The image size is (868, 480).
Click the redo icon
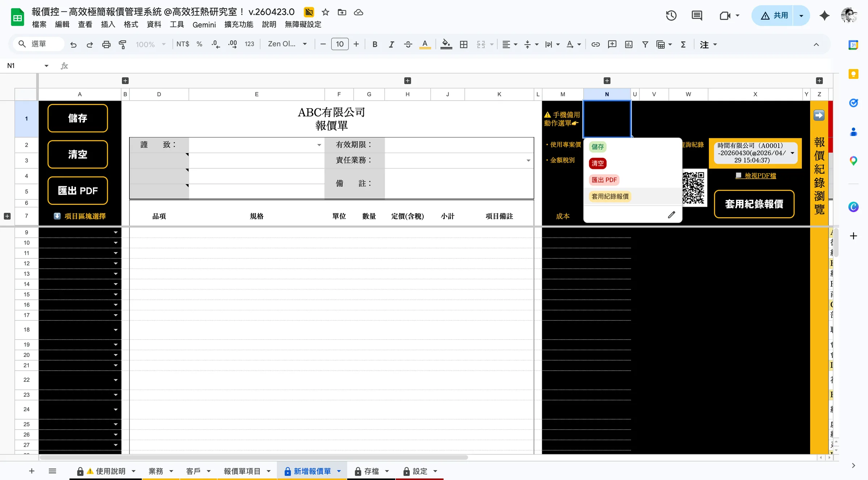tap(90, 44)
